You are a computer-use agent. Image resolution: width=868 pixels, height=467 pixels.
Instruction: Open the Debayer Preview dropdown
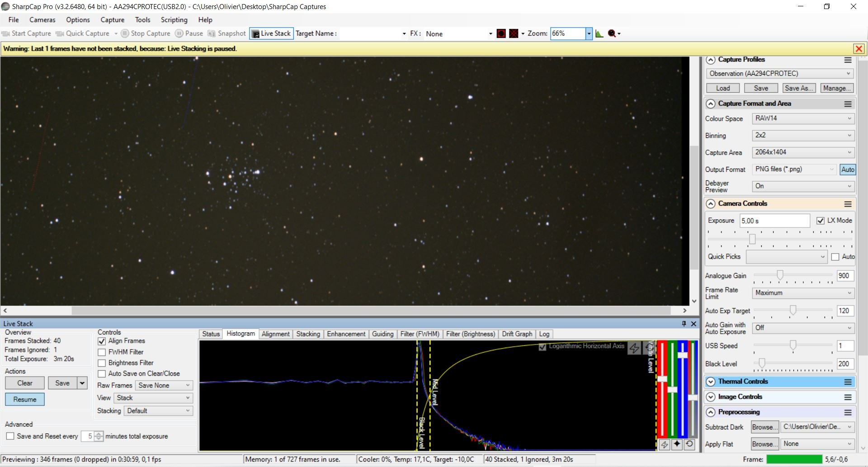(x=803, y=186)
